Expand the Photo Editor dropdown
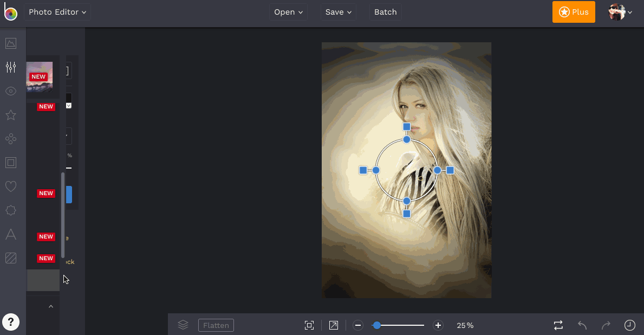This screenshot has height=335, width=644. tap(57, 12)
